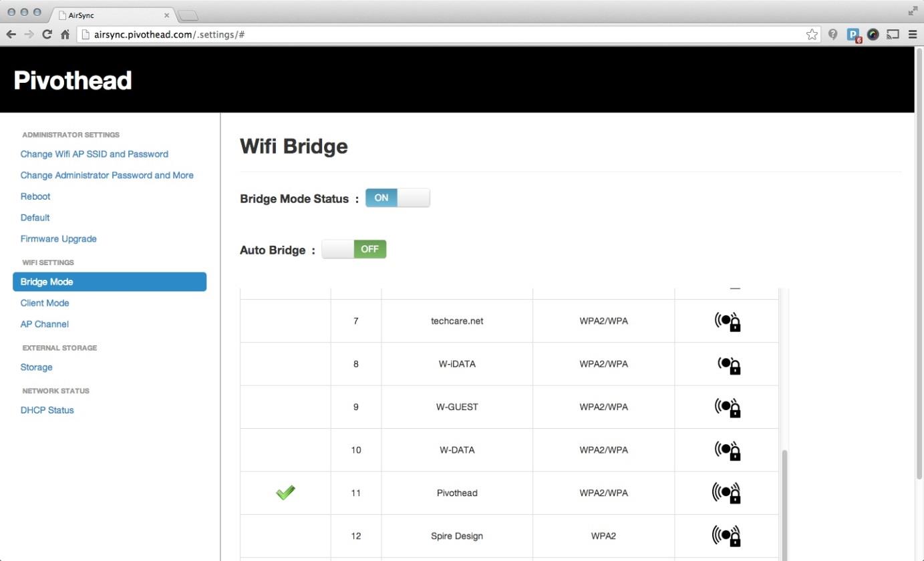The width and height of the screenshot is (924, 561).
Task: Click row number 11 cell
Action: 356,493
